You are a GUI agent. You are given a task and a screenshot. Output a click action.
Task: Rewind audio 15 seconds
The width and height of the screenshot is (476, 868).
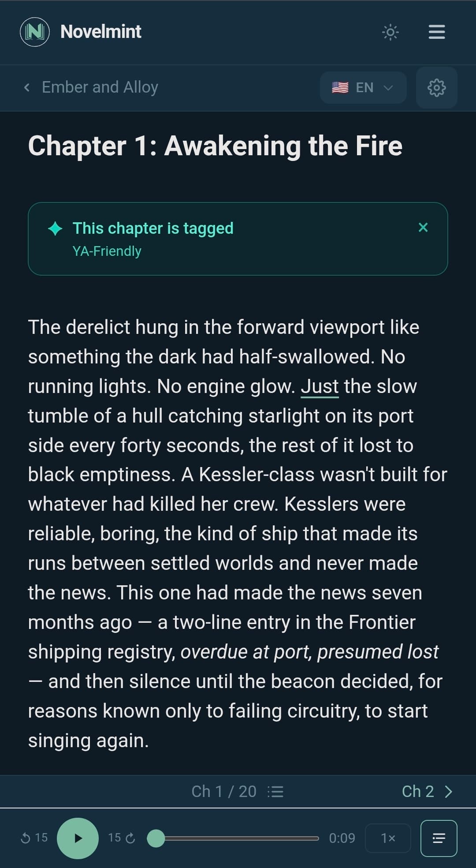pos(33,838)
